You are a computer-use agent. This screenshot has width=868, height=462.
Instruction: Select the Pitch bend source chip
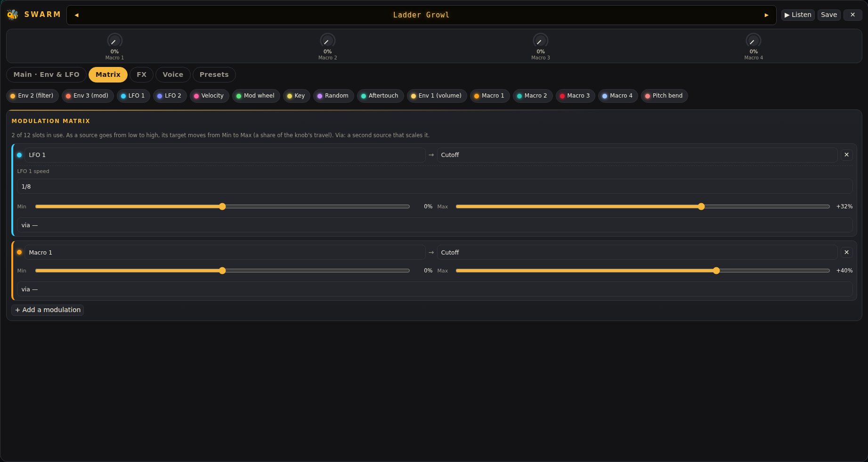click(664, 96)
